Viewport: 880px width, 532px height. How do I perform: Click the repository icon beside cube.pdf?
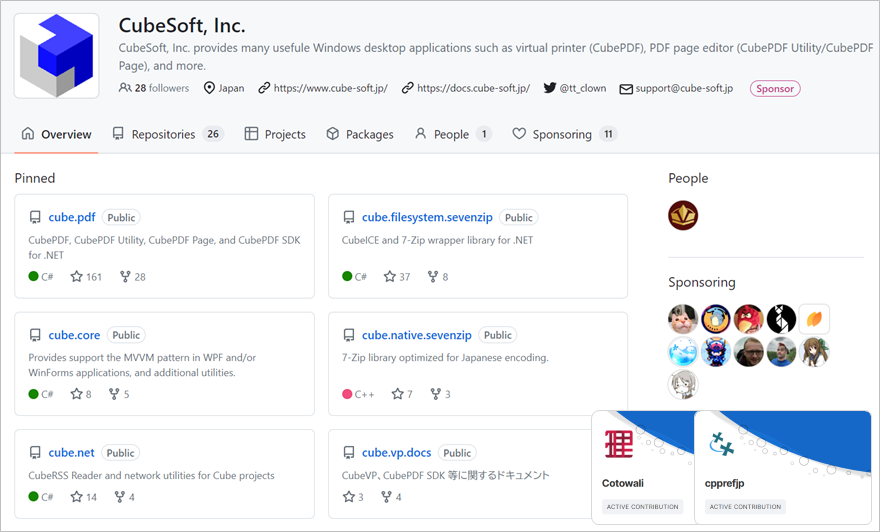click(35, 217)
